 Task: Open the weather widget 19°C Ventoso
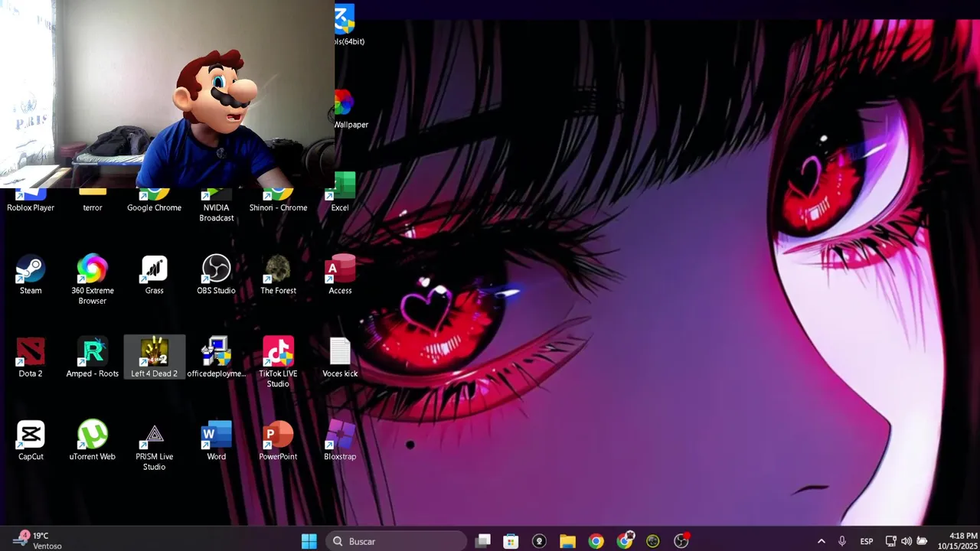36,541
